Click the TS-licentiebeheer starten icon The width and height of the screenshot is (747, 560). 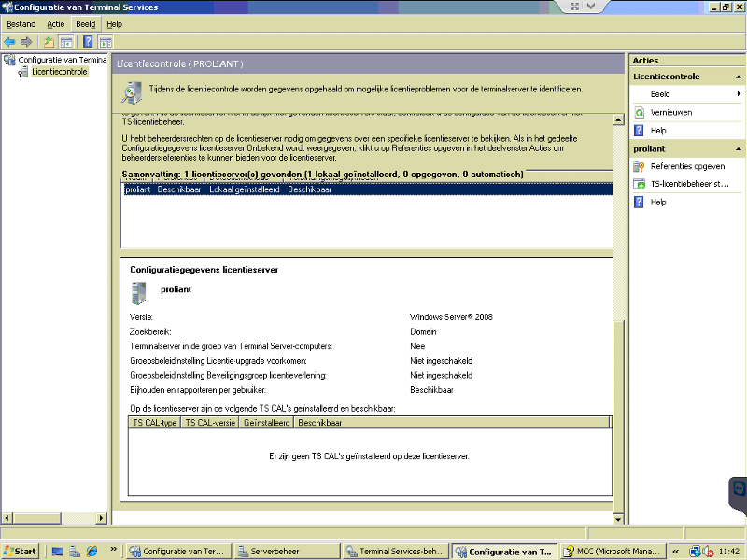[x=637, y=185]
